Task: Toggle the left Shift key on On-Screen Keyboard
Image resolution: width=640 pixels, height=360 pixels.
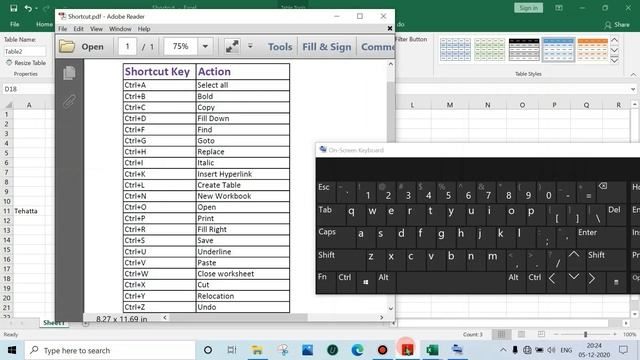Action: point(340,260)
